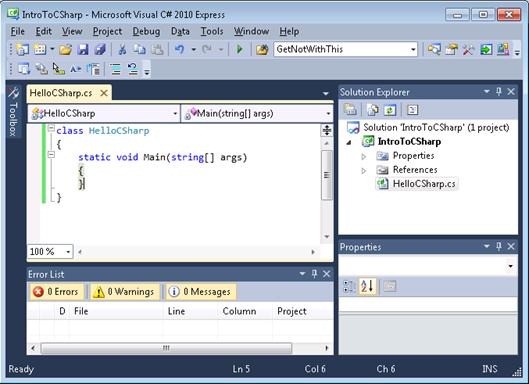Toggle the 0 Messages filter

(201, 292)
